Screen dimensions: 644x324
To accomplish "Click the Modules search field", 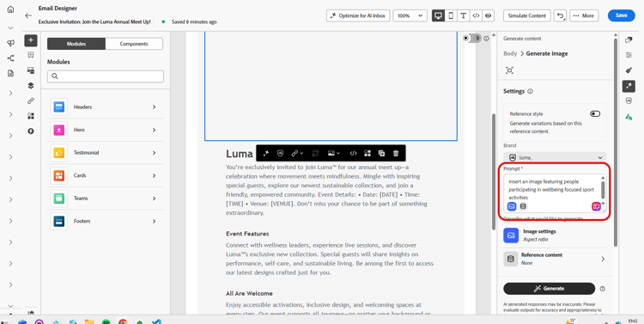I will tap(106, 76).
